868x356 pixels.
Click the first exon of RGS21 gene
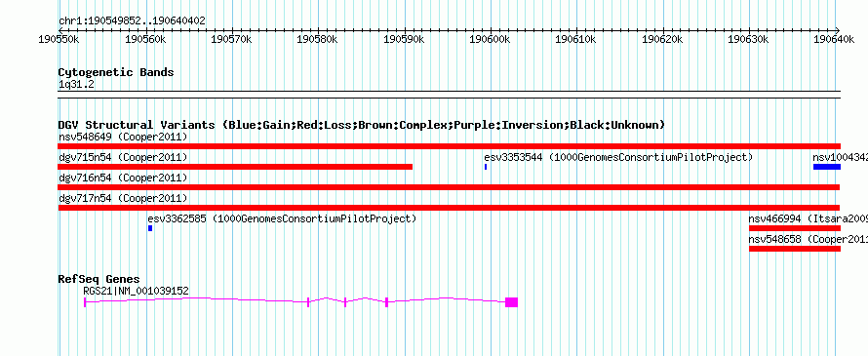coord(85,301)
